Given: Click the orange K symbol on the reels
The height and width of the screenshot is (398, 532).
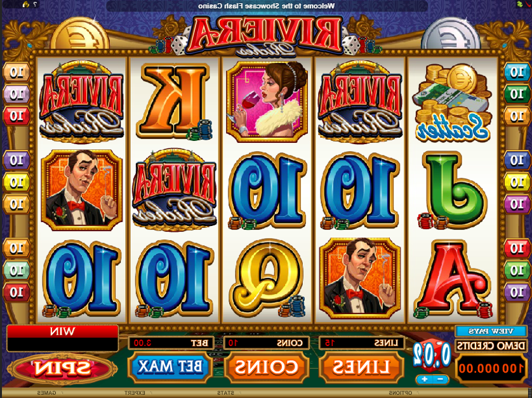Looking at the screenshot, I should coord(175,102).
